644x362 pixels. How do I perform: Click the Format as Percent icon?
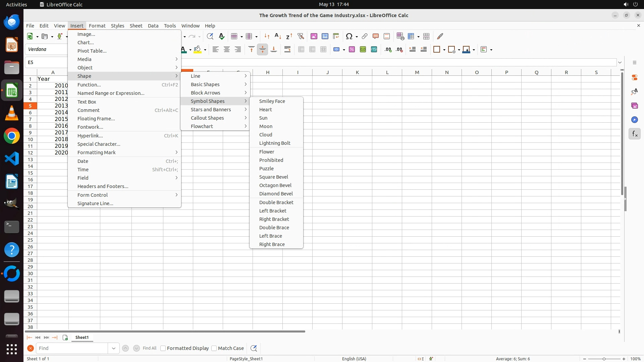tap(352, 50)
